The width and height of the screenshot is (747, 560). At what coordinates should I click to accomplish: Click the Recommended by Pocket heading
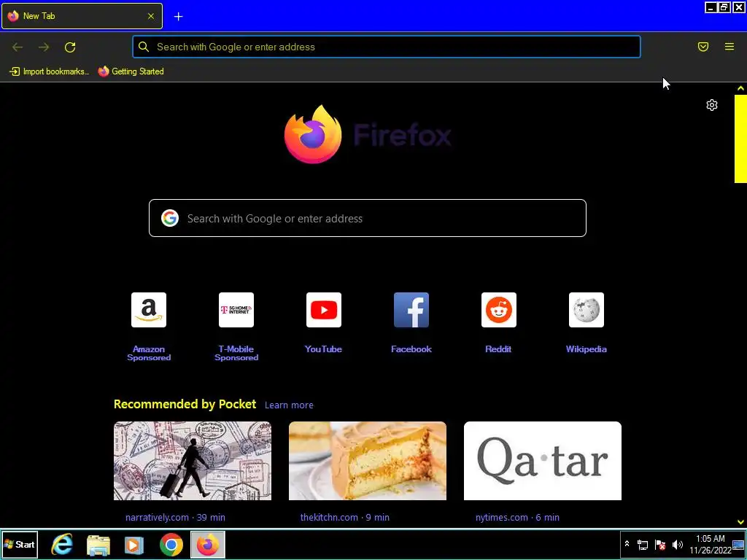coord(185,404)
